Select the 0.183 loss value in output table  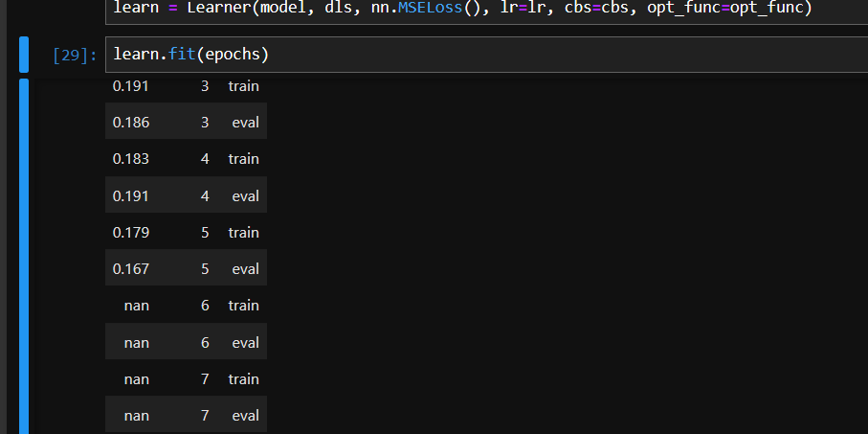131,158
